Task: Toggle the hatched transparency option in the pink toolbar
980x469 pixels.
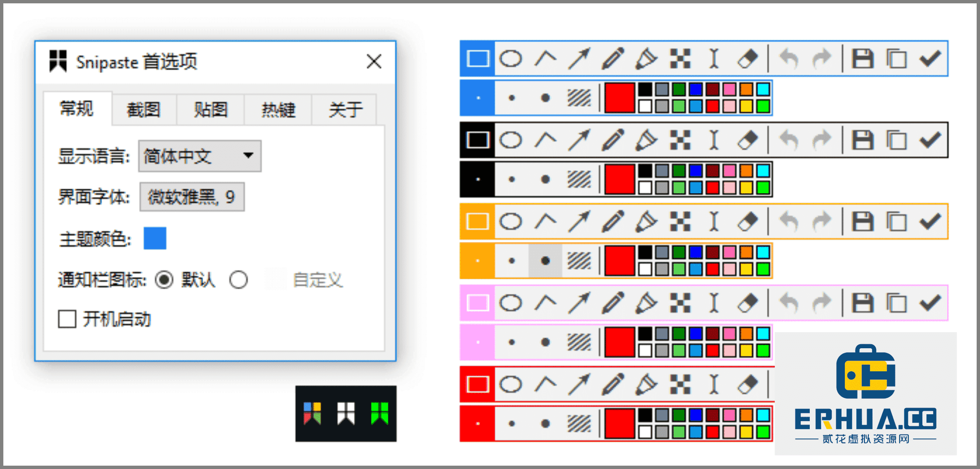Action: point(579,342)
